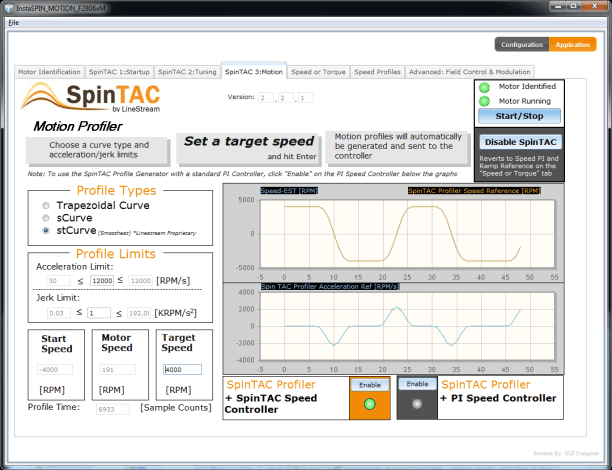This screenshot has width=612, height=470.
Task: Click the PI Speed Controller gray LED
Action: pyautogui.click(x=417, y=404)
